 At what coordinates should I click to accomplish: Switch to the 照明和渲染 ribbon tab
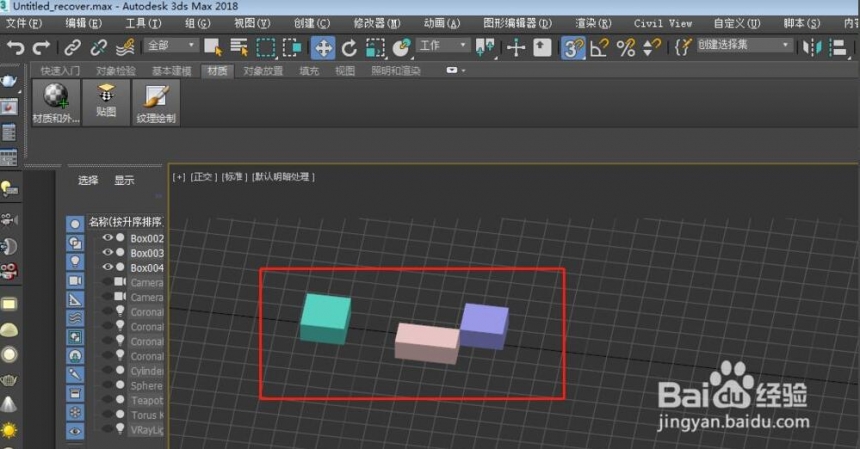pyautogui.click(x=395, y=71)
